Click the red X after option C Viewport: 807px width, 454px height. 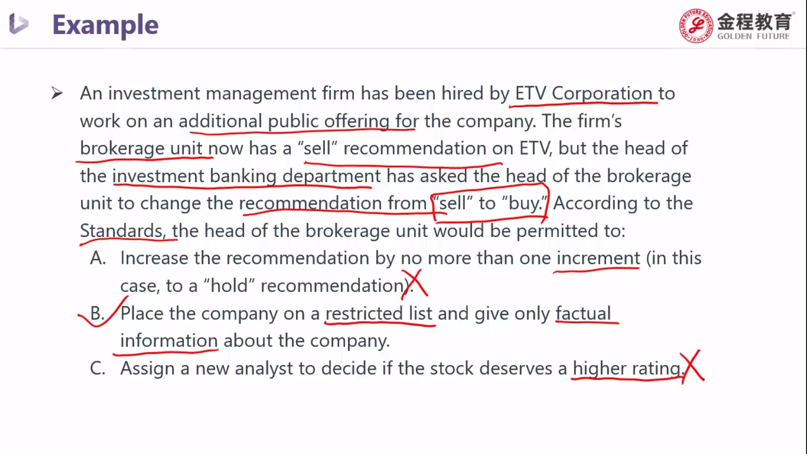point(692,366)
